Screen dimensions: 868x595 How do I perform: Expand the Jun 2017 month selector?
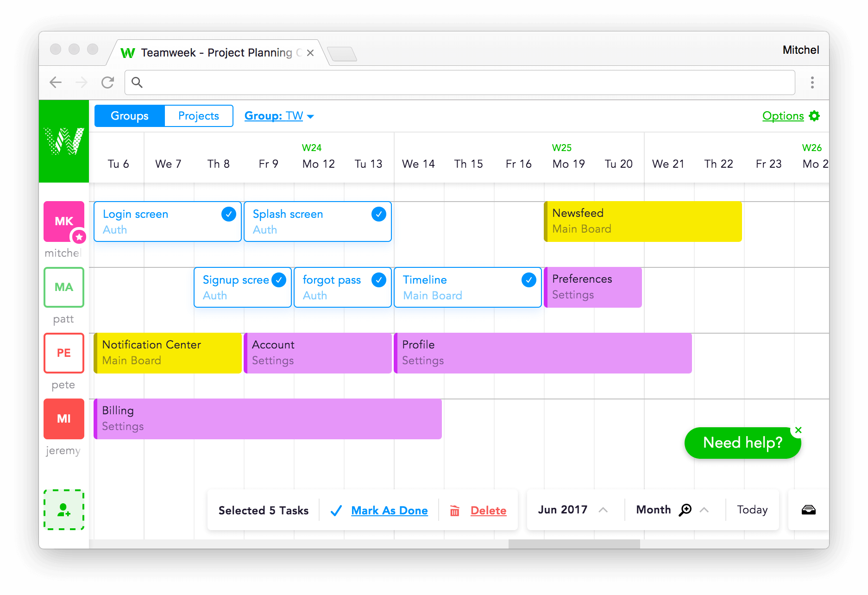coord(603,510)
